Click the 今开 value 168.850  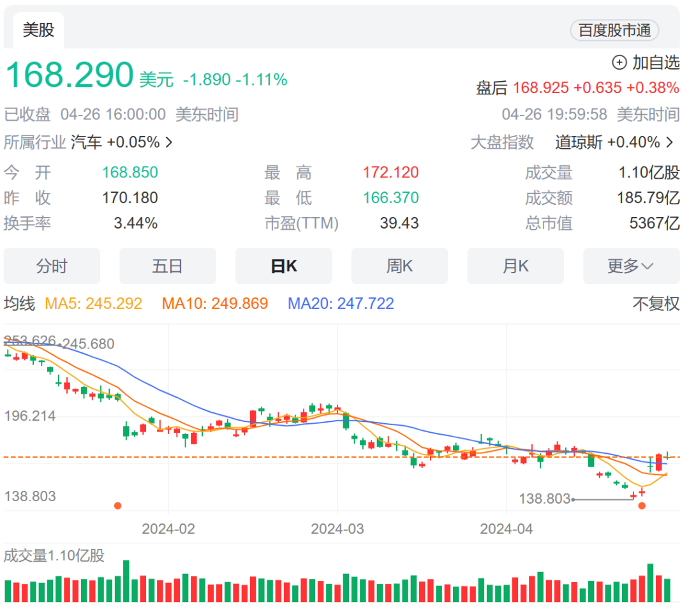point(130,172)
